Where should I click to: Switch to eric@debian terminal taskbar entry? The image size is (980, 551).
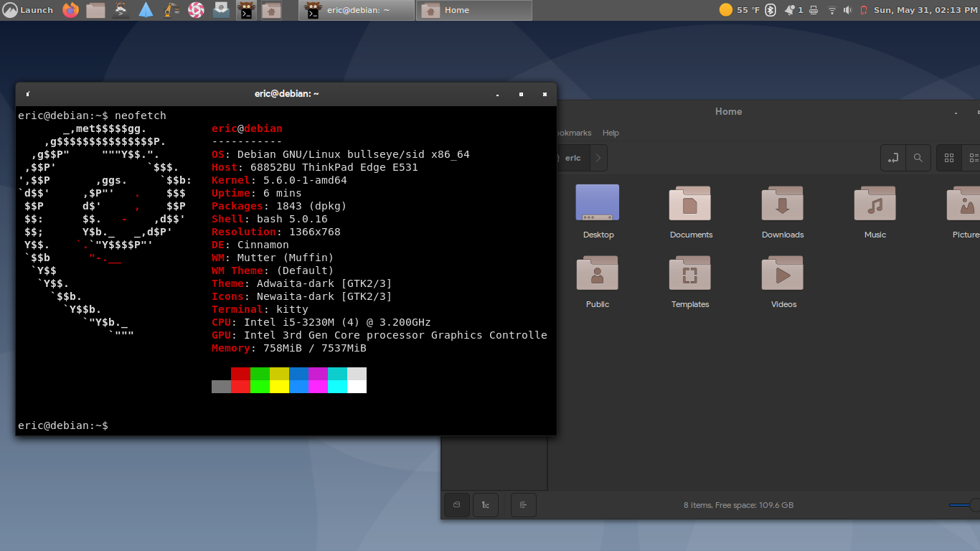pyautogui.click(x=357, y=10)
